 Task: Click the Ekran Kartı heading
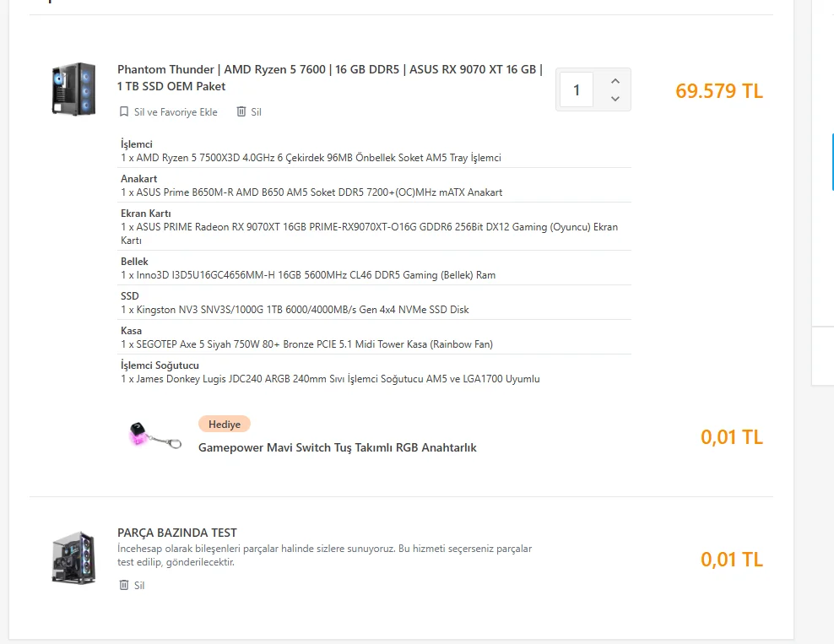[x=146, y=214]
